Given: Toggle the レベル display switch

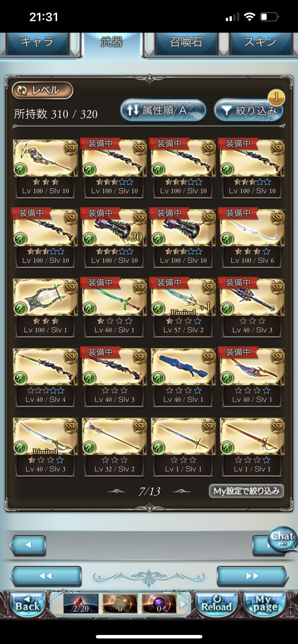Looking at the screenshot, I should (x=42, y=90).
